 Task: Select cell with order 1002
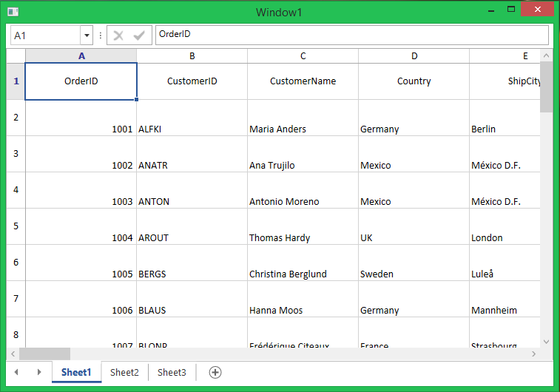point(81,155)
